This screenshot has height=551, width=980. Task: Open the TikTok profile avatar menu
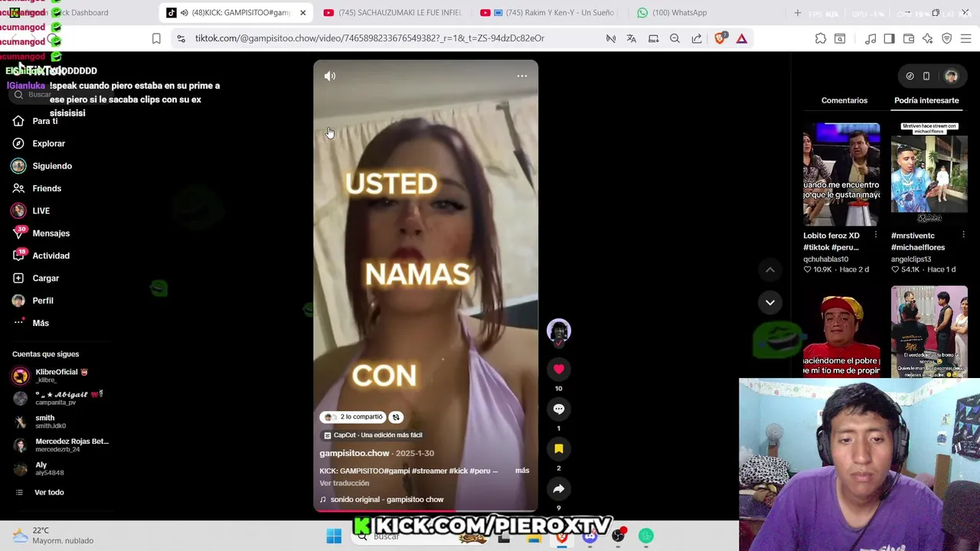coord(951,76)
